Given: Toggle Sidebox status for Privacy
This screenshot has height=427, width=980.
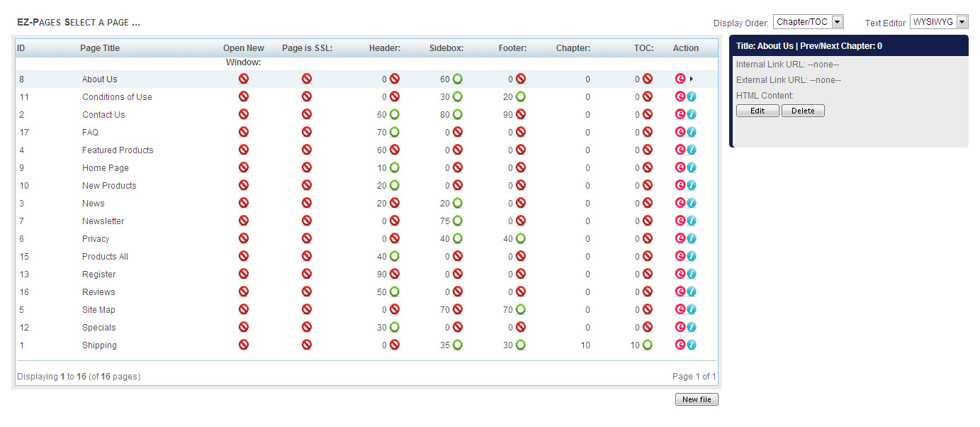Looking at the screenshot, I should tap(458, 238).
